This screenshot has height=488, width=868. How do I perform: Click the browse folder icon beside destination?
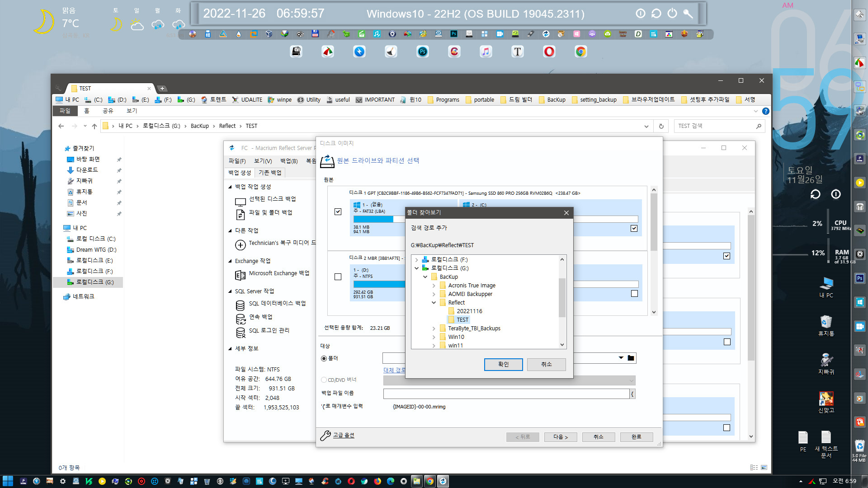[631, 358]
